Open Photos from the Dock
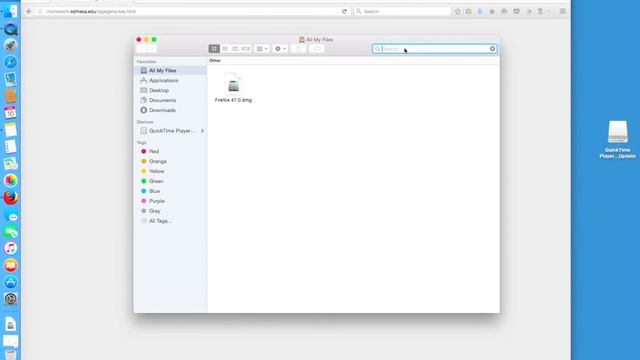The height and width of the screenshot is (360, 640). tap(11, 180)
